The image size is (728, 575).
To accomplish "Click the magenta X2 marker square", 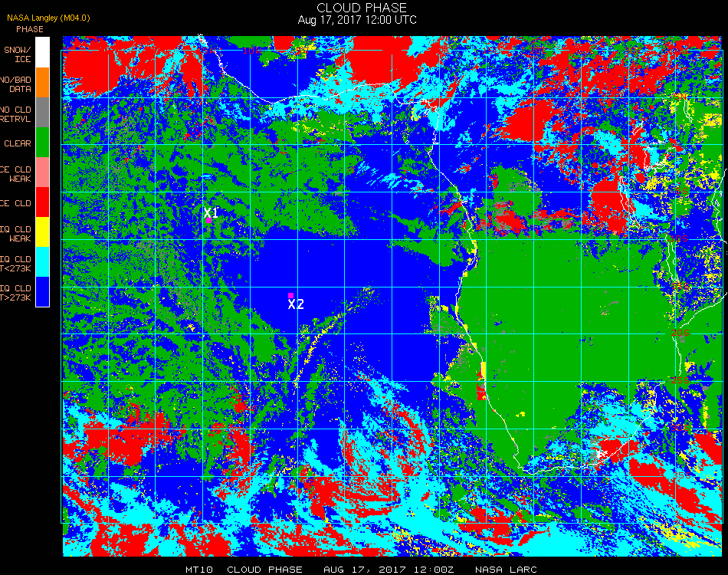I will point(290,295).
